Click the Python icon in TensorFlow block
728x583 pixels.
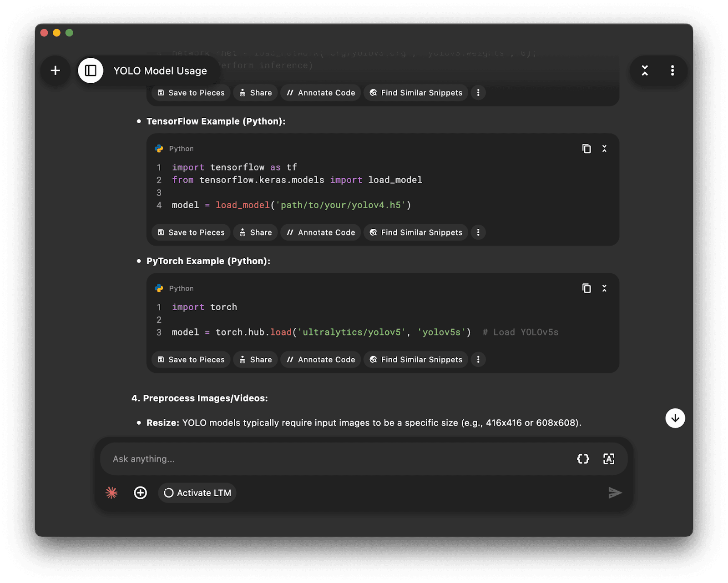pyautogui.click(x=159, y=149)
